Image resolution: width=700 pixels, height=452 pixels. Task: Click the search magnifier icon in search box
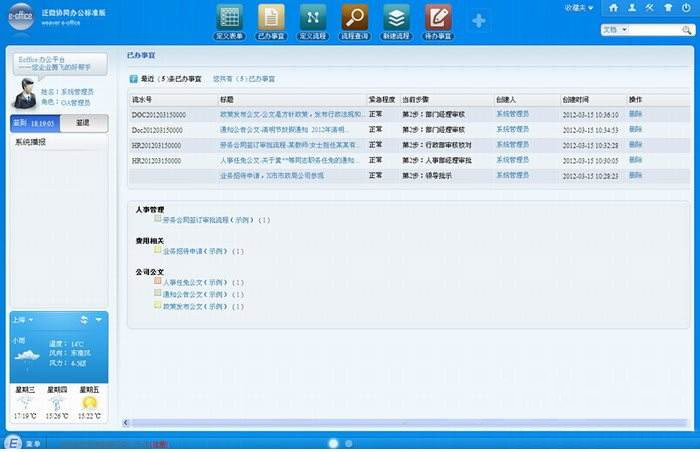[x=687, y=30]
